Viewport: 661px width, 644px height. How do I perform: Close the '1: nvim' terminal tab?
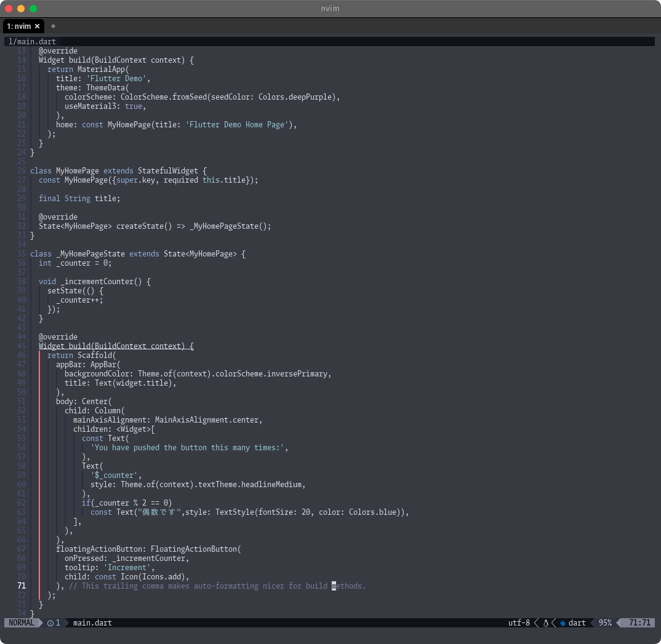coord(37,26)
